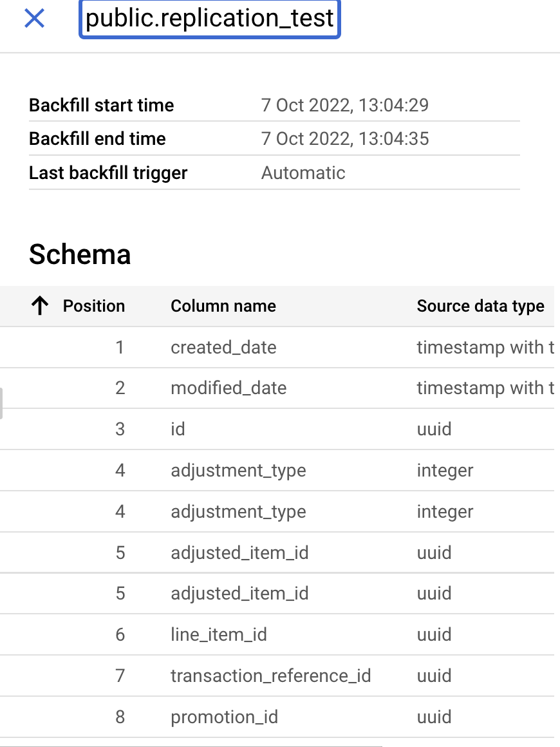
Task: Select the id column name cell
Action: click(x=178, y=430)
